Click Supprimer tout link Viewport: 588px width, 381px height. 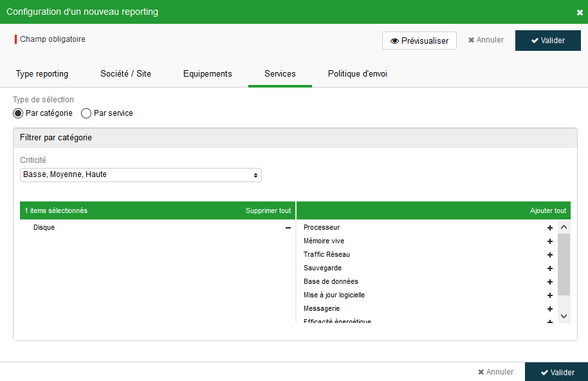click(268, 210)
